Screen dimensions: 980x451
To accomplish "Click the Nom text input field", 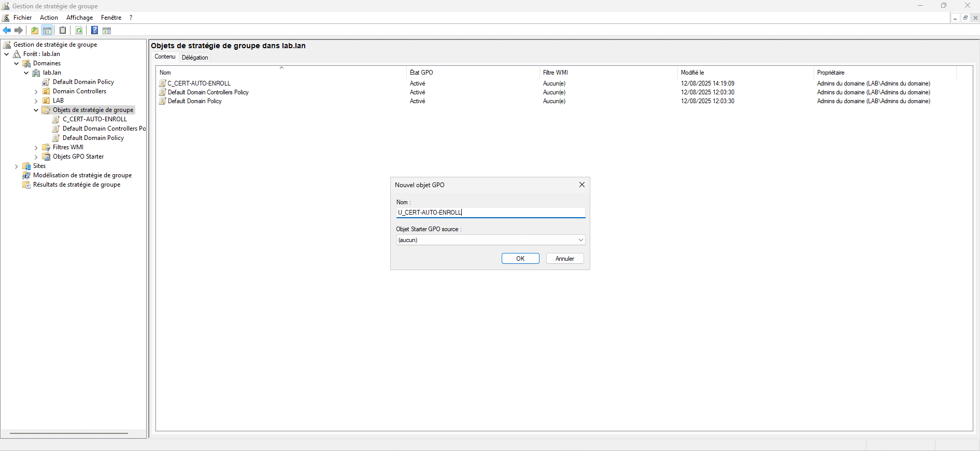I will [x=490, y=213].
